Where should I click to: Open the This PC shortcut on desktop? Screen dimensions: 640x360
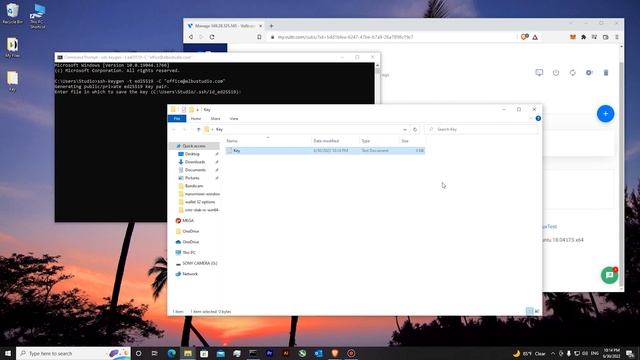[37, 16]
